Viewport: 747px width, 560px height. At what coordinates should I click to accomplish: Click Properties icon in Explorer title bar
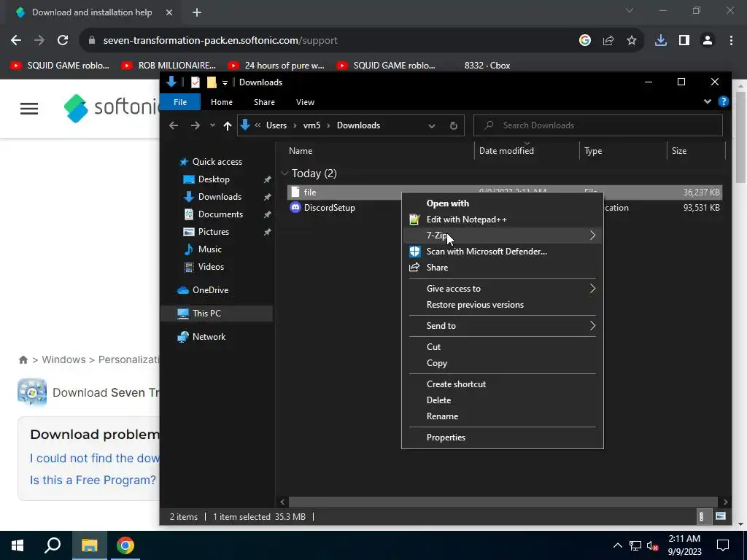tap(196, 82)
